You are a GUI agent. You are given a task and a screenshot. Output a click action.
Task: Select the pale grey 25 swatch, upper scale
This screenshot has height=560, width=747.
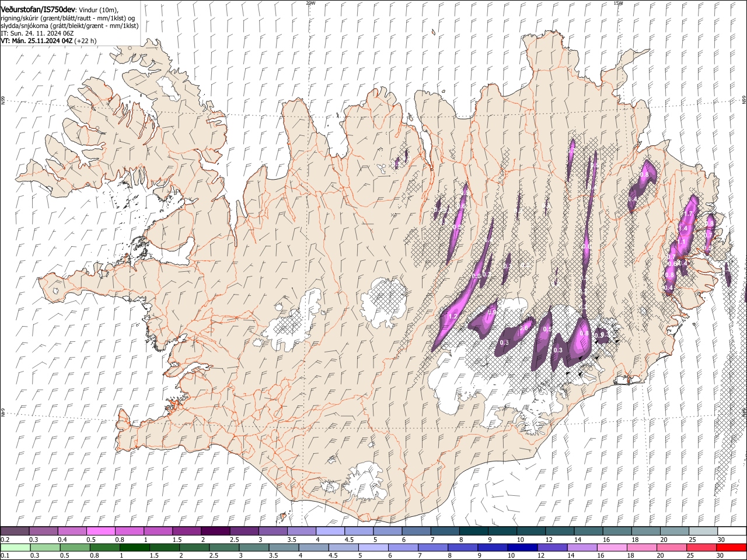tap(704, 531)
